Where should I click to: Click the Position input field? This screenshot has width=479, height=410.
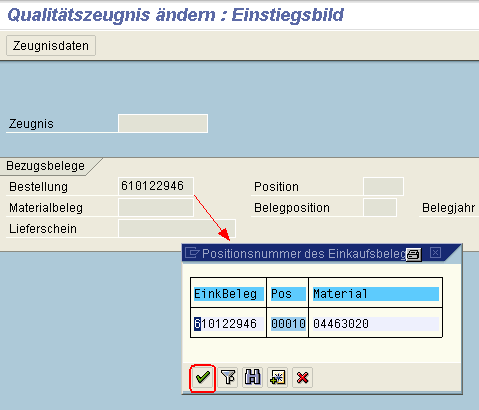pyautogui.click(x=383, y=186)
